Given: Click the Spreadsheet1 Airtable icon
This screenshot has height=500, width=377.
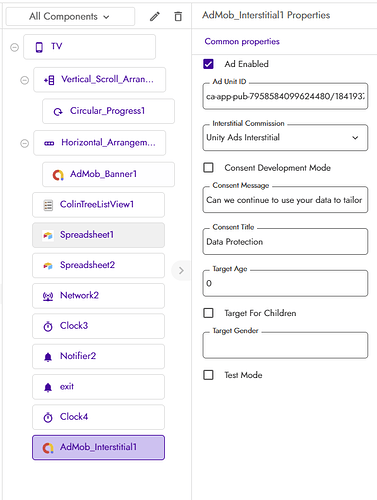Looking at the screenshot, I should pyautogui.click(x=48, y=236).
